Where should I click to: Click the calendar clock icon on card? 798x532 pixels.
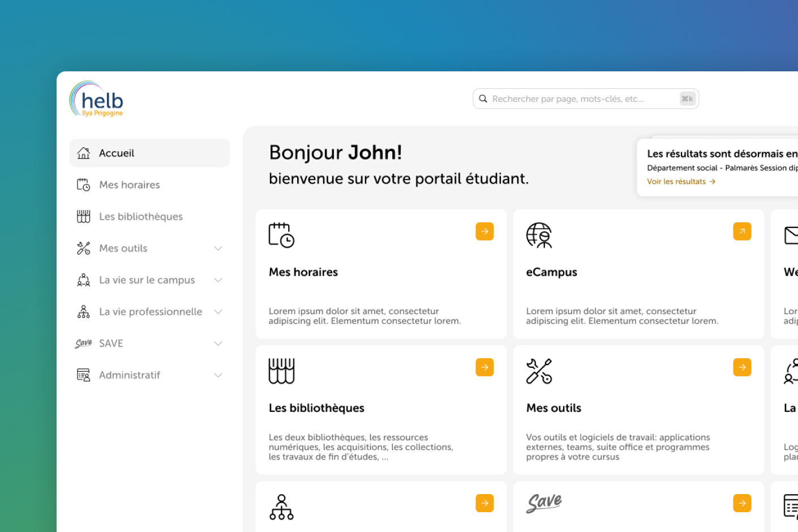(281, 235)
